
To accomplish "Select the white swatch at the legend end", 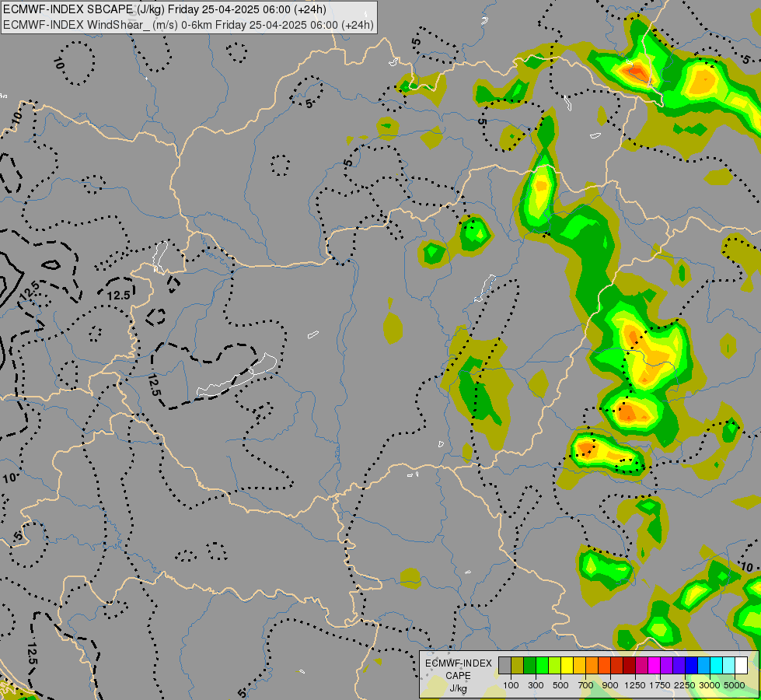I will pos(742,666).
